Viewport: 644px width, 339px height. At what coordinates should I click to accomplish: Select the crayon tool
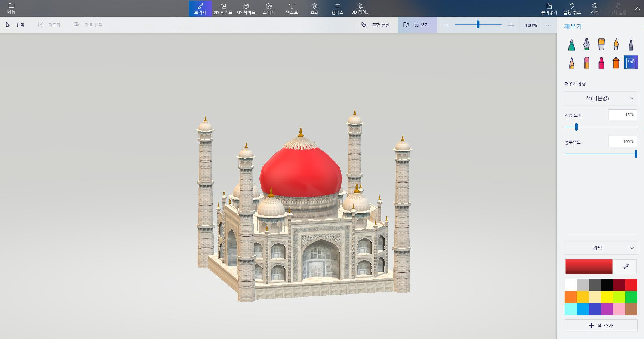pyautogui.click(x=601, y=62)
